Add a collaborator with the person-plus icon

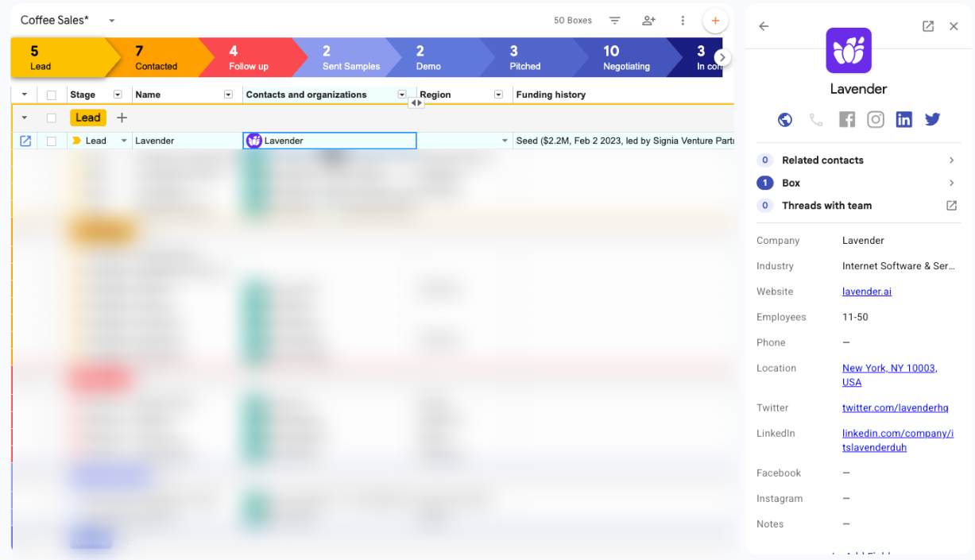[x=648, y=20]
